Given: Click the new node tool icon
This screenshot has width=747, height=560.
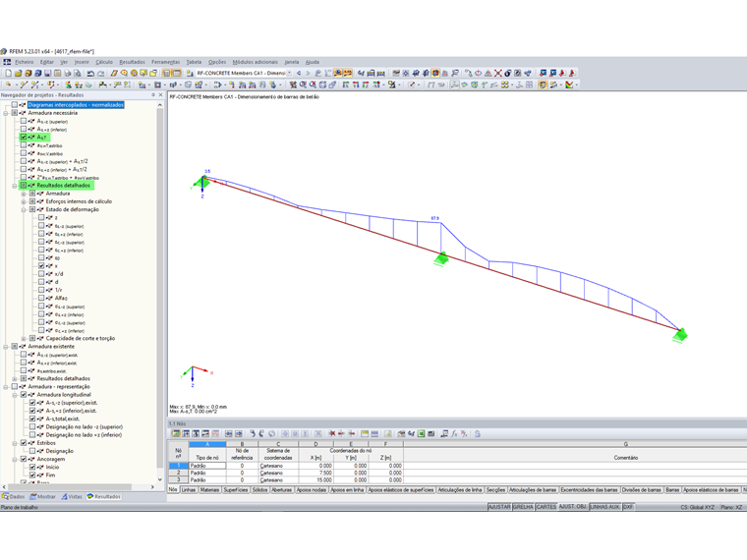Looking at the screenshot, I should click(x=8, y=84).
